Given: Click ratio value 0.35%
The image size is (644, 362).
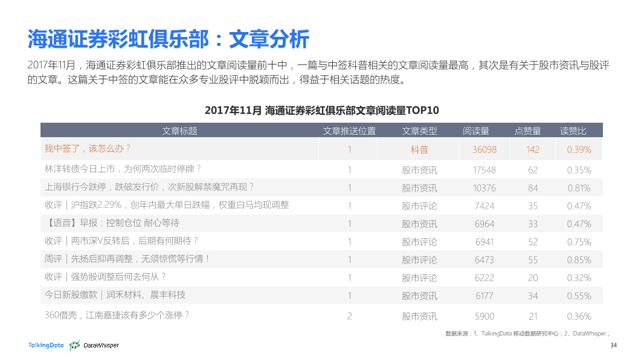Looking at the screenshot, I should click(579, 170).
